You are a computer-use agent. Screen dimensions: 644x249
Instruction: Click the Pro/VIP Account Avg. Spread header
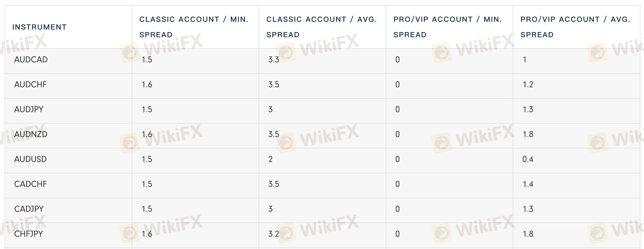[575, 27]
